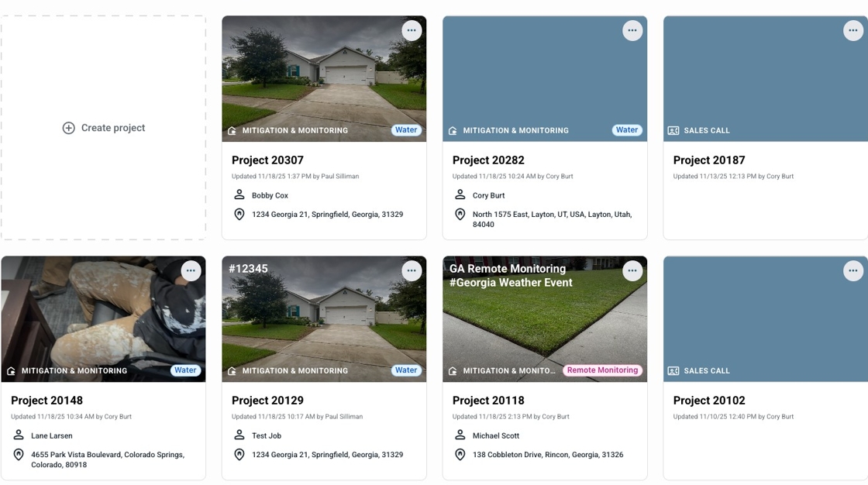
Task: Click the person icon next to Michael Scott
Action: pyautogui.click(x=460, y=435)
